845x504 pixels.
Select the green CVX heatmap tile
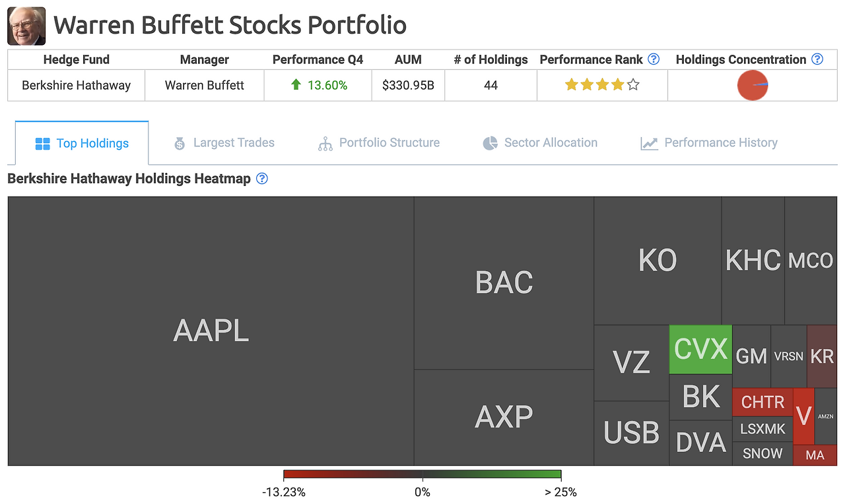click(x=700, y=349)
